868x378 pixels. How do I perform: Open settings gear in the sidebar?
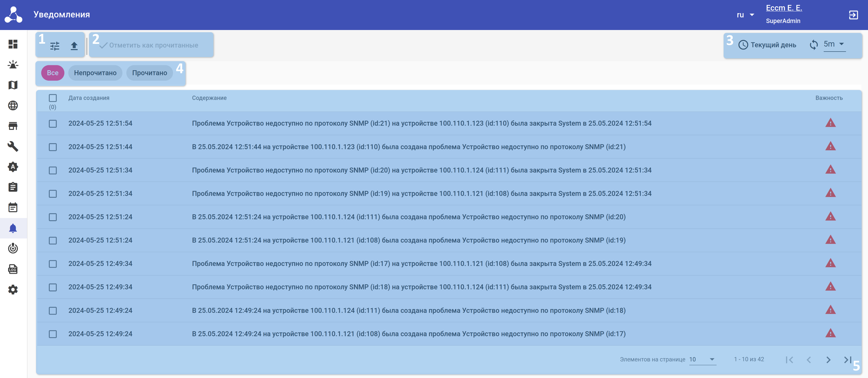pyautogui.click(x=13, y=290)
